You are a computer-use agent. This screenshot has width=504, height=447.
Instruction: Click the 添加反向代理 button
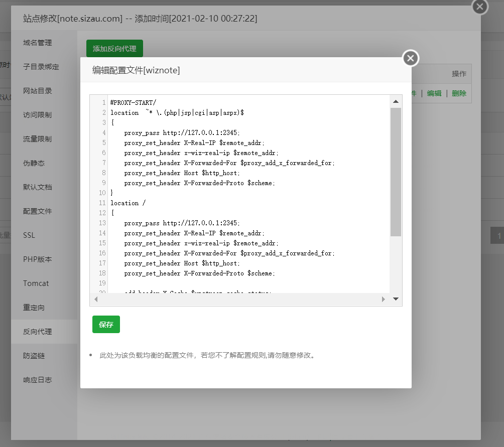tap(114, 49)
